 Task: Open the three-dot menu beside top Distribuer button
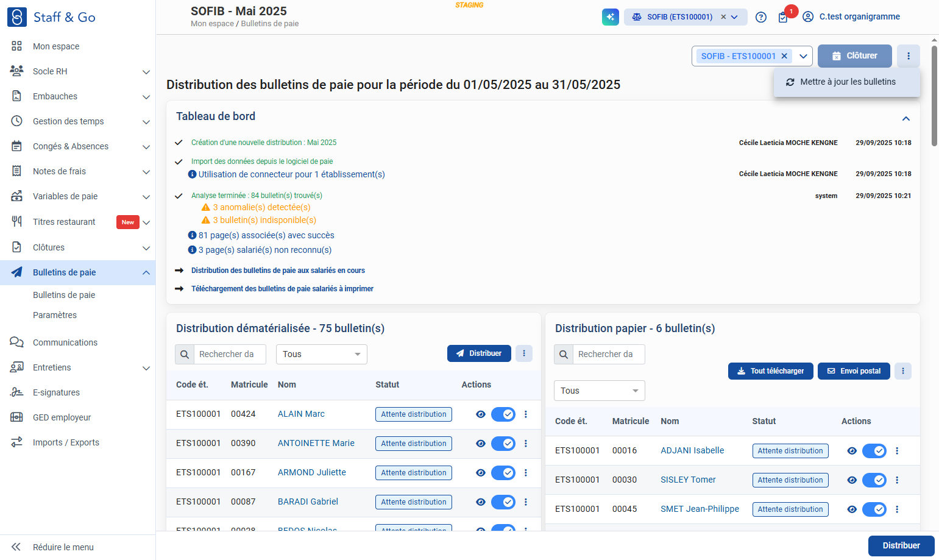coord(524,353)
